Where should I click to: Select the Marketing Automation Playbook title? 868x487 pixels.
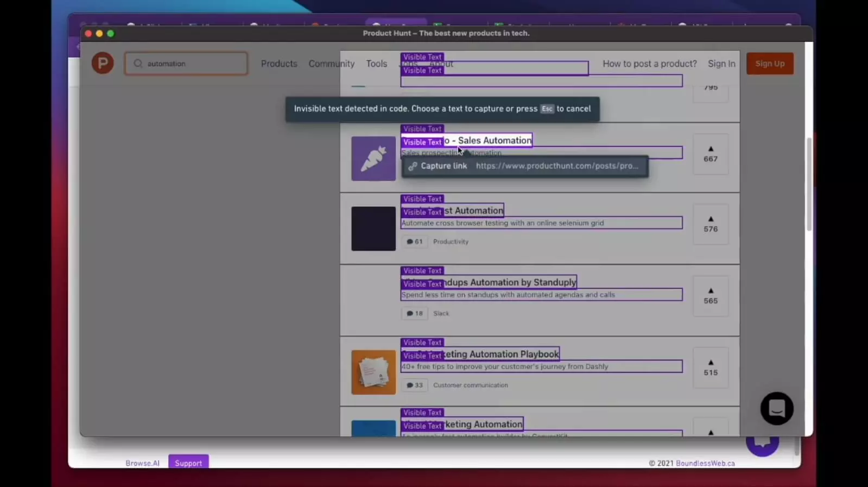click(480, 354)
